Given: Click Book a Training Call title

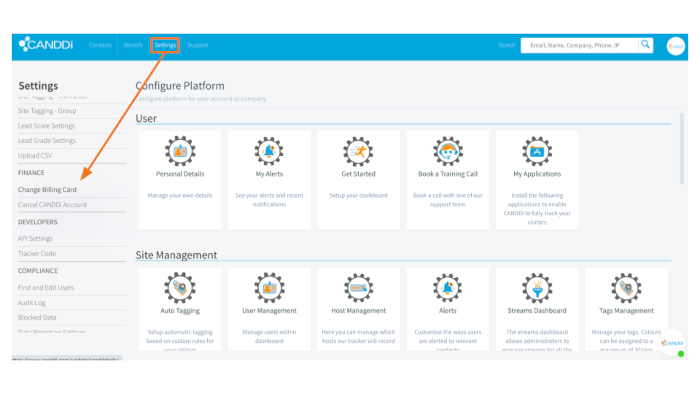Looking at the screenshot, I should [x=448, y=174].
